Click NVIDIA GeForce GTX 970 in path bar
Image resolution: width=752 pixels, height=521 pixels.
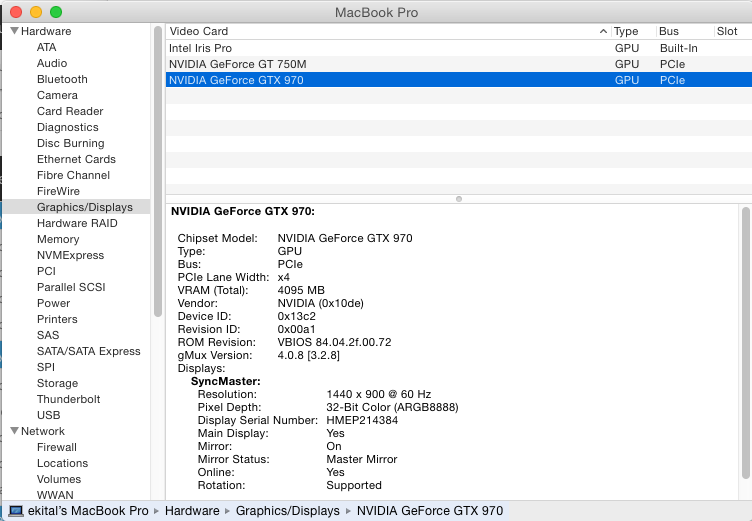click(430, 510)
